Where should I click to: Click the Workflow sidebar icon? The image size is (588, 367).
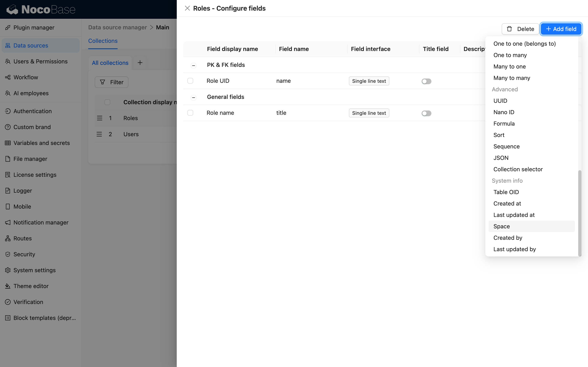click(x=8, y=77)
